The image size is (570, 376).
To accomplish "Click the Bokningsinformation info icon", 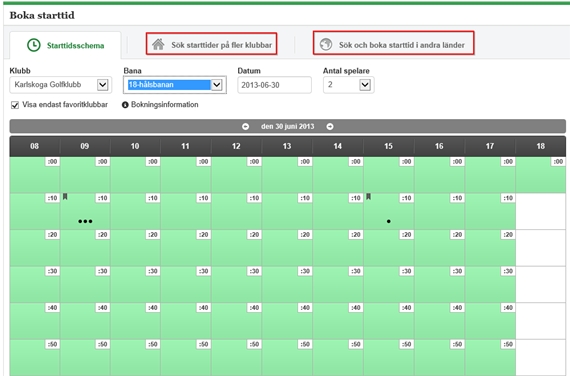I will tap(125, 105).
